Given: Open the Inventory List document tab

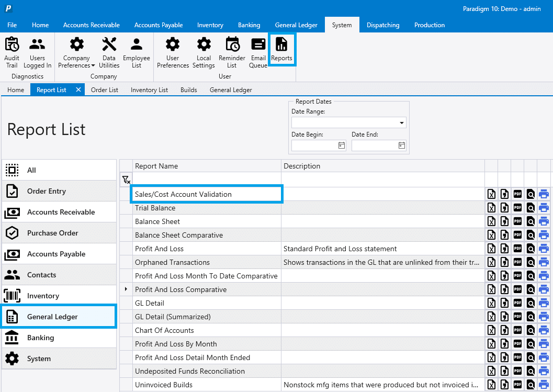Looking at the screenshot, I should 149,90.
